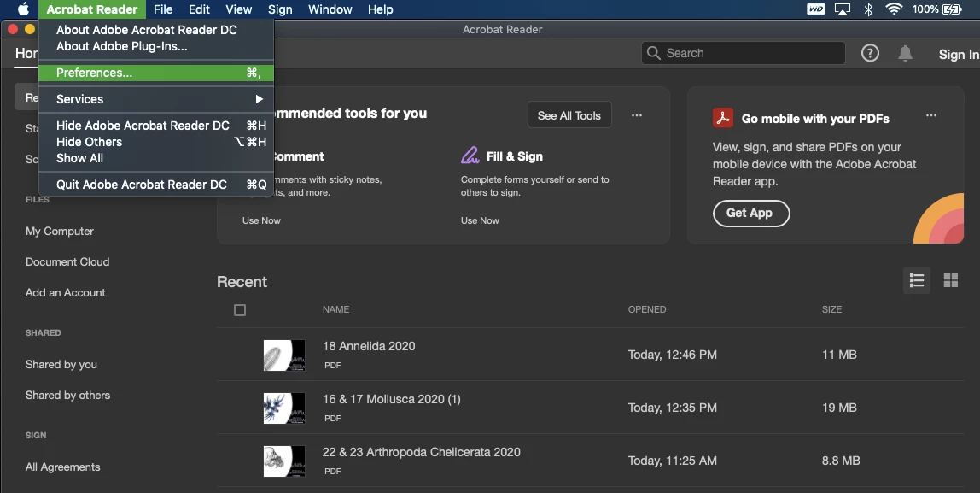Sort by the NAME column header

(x=335, y=309)
